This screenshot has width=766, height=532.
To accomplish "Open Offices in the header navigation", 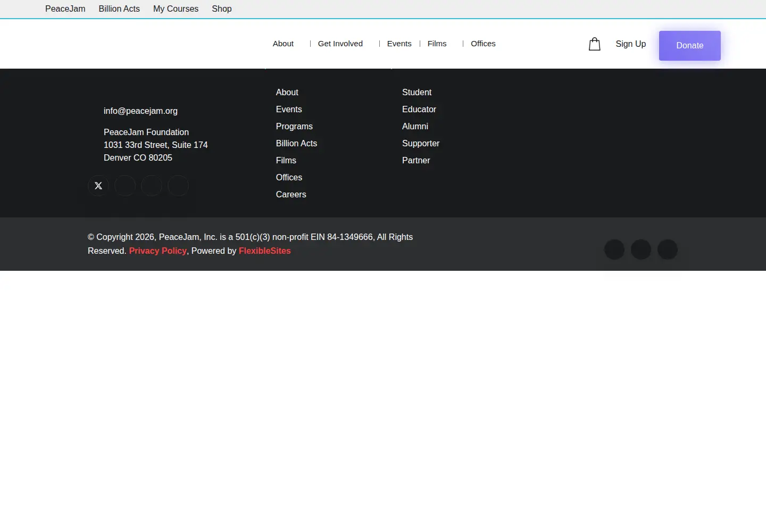I will (483, 44).
